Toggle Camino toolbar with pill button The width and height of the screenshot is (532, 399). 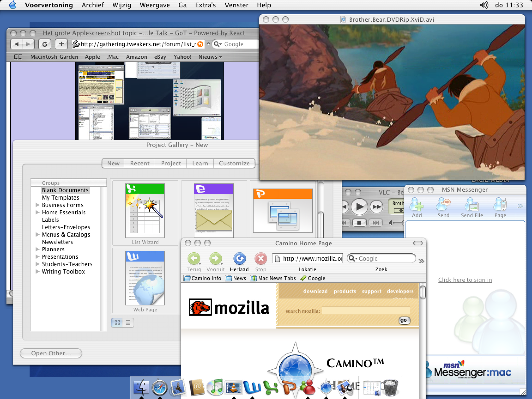tap(418, 243)
